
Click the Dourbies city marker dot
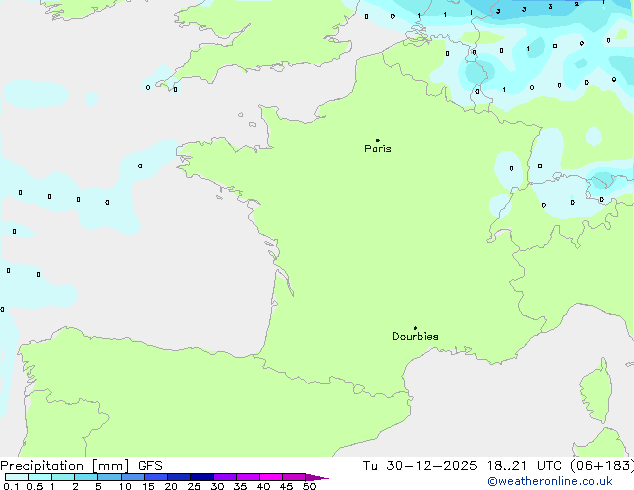[415, 328]
